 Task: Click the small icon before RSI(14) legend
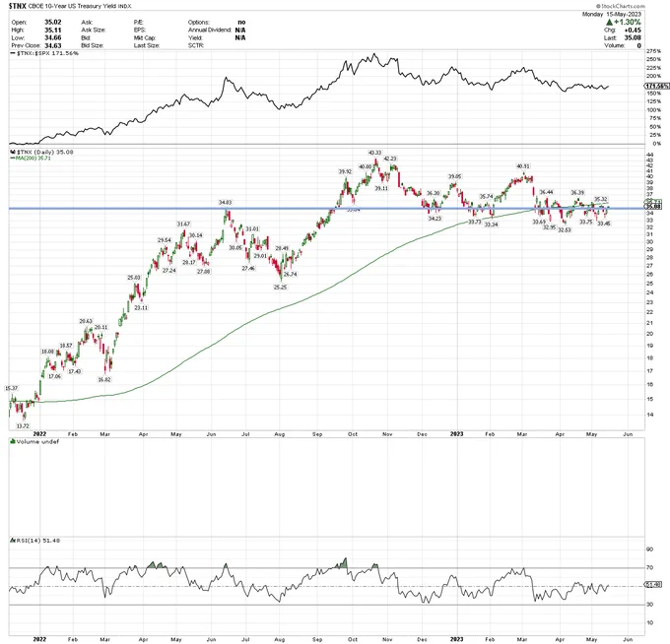(x=13, y=541)
